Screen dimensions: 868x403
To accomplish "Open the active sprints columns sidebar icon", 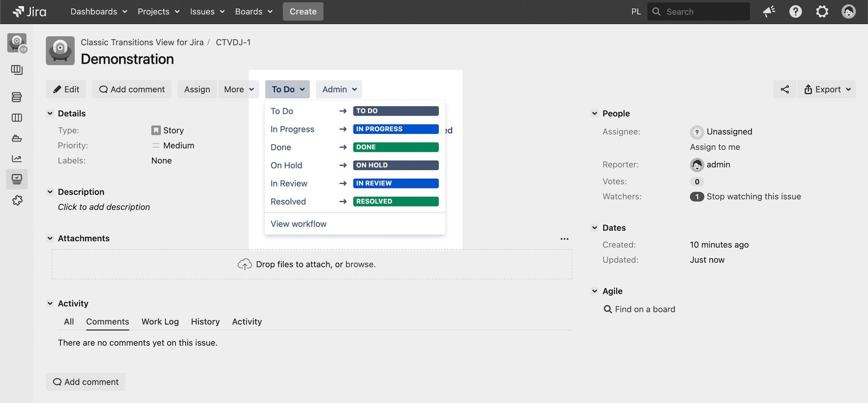I will point(17,118).
